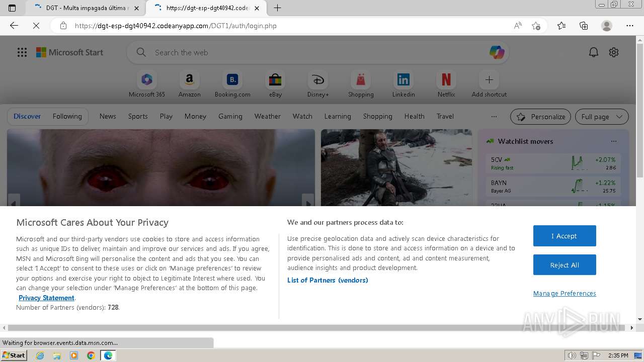This screenshot has width=644, height=362.
Task: Close the dgt-esp-dgt40942 tab
Action: pyautogui.click(x=257, y=8)
